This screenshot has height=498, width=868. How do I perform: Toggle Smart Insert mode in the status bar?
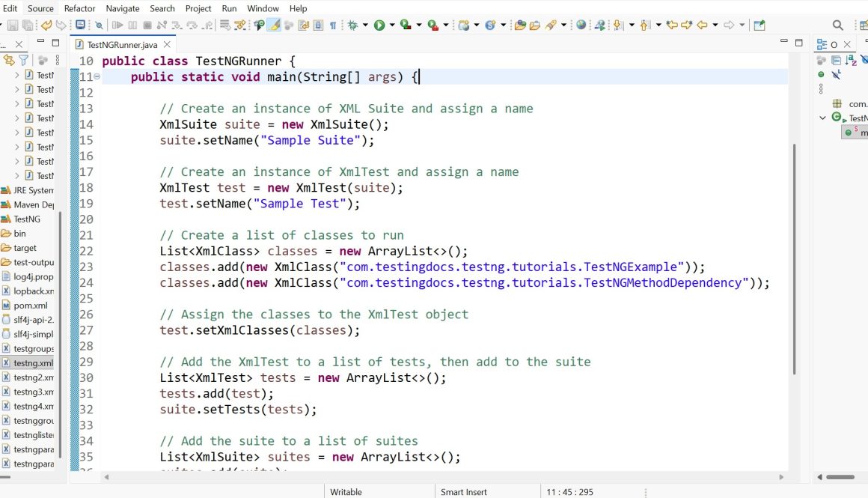(463, 492)
